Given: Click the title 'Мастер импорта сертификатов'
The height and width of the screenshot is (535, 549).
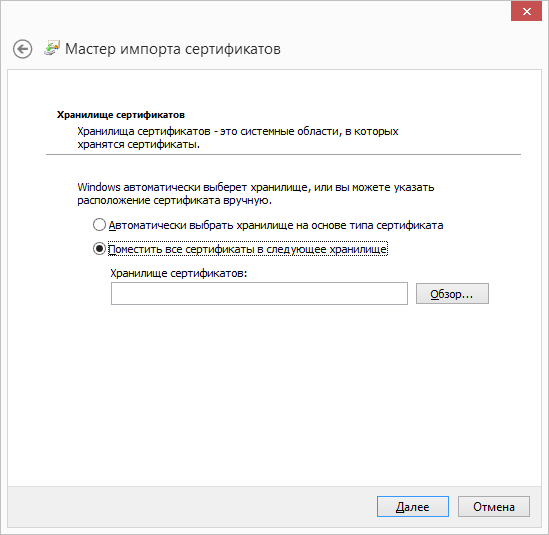Looking at the screenshot, I should pyautogui.click(x=173, y=49).
